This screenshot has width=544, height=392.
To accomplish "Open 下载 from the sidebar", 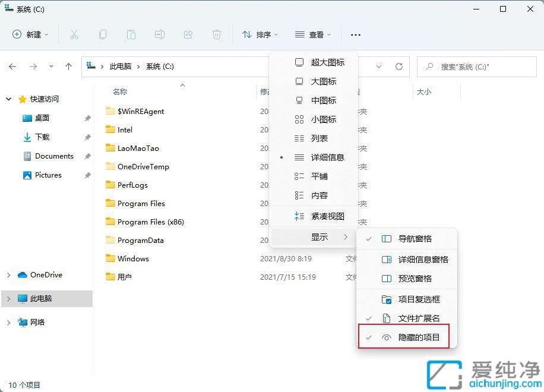I will pyautogui.click(x=42, y=137).
